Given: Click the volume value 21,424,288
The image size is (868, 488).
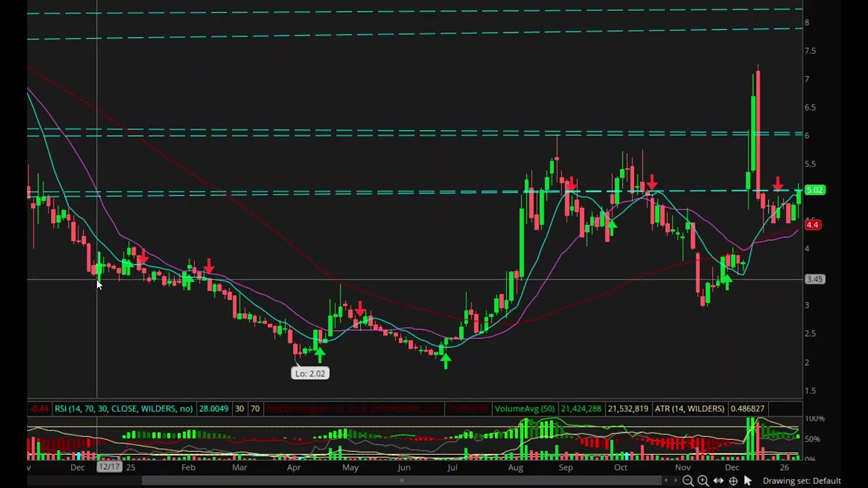Looking at the screenshot, I should pos(581,409).
